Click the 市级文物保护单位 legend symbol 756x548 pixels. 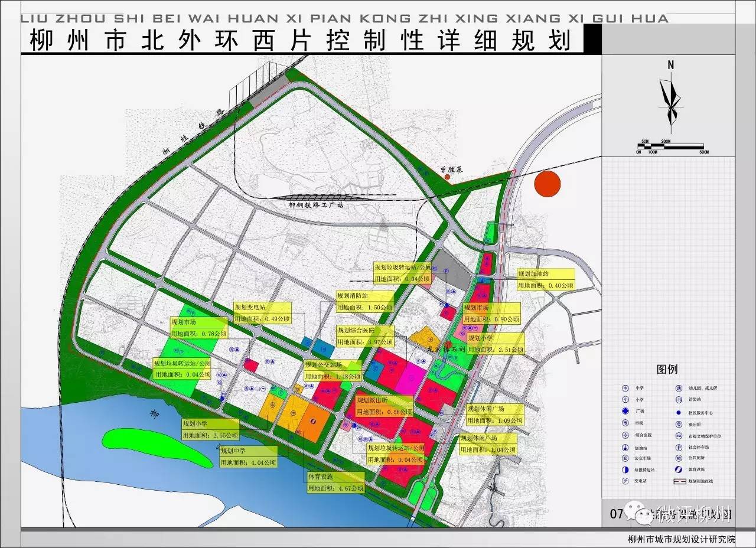click(x=679, y=435)
